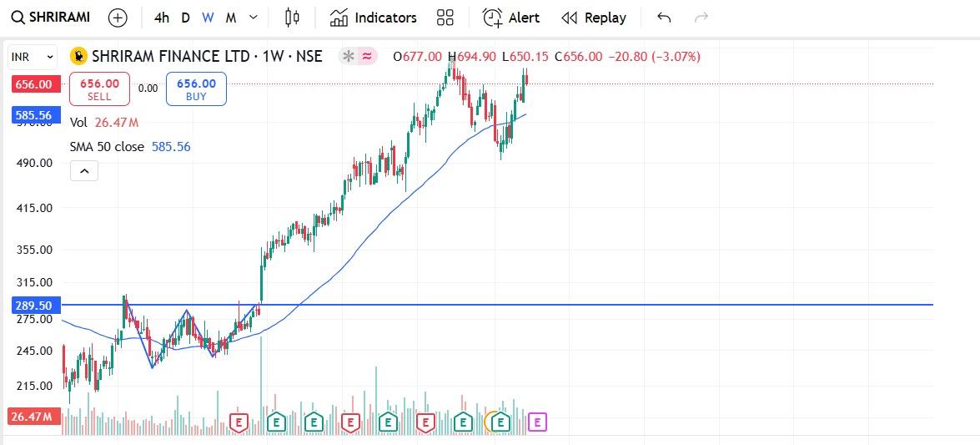Click the 0.00 spread value

pos(148,88)
